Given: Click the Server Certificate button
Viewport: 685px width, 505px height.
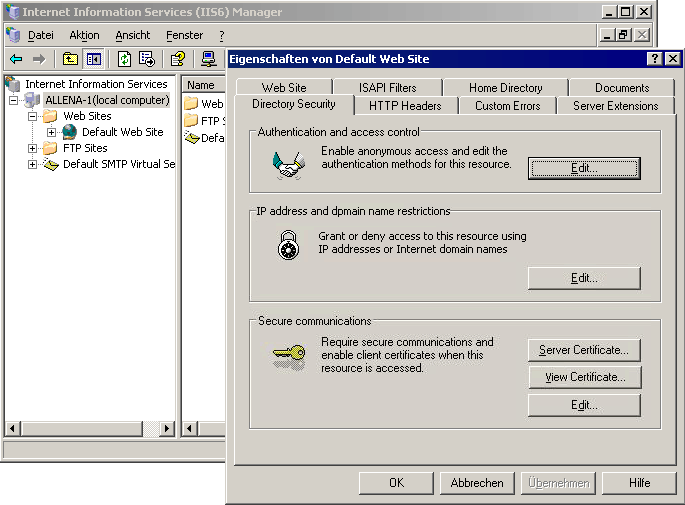Looking at the screenshot, I should pyautogui.click(x=584, y=350).
